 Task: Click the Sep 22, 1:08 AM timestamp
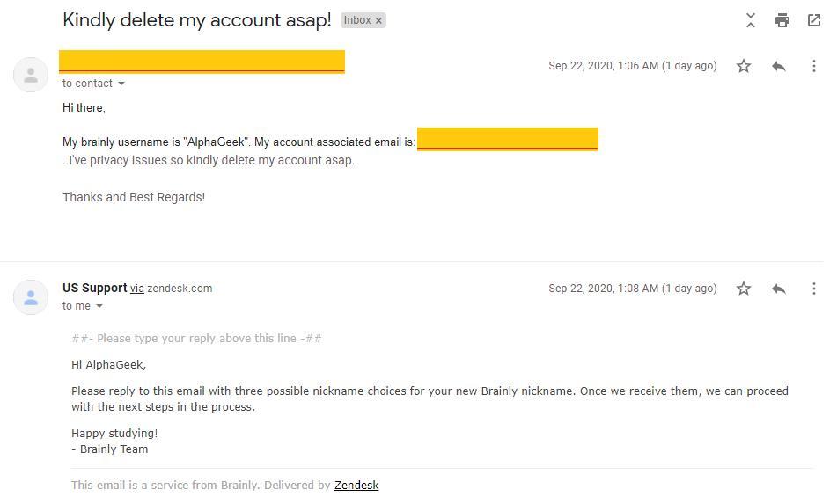pos(632,289)
